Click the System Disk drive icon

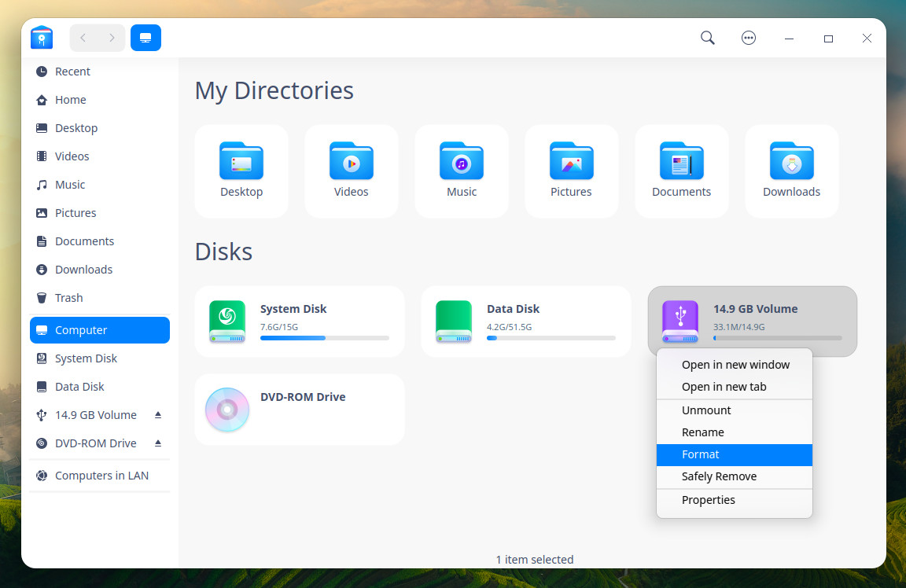(227, 322)
